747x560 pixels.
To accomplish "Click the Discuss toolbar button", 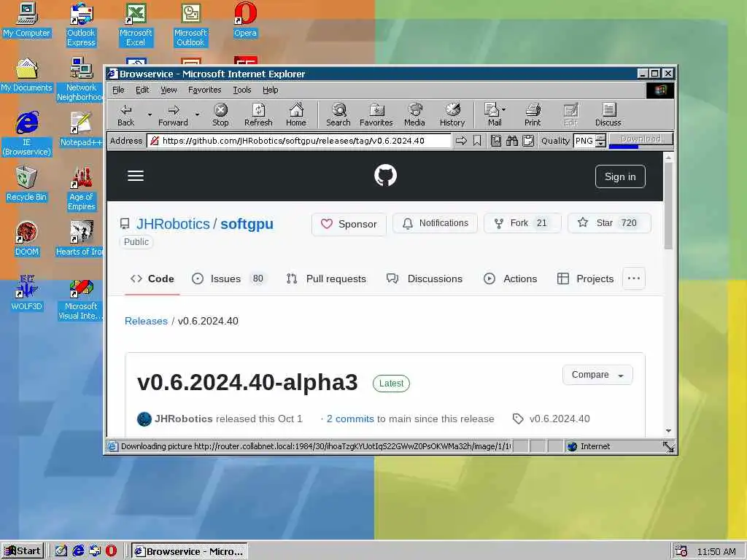I will pyautogui.click(x=608, y=114).
